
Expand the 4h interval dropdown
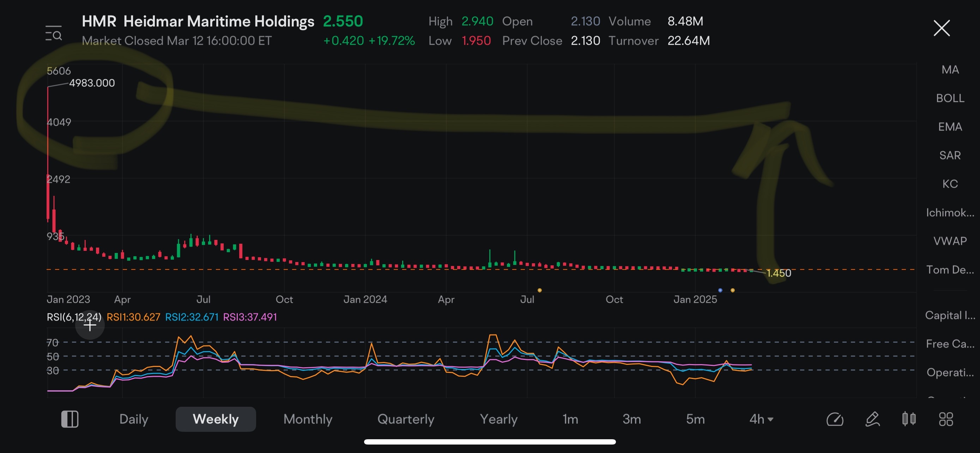coord(761,419)
